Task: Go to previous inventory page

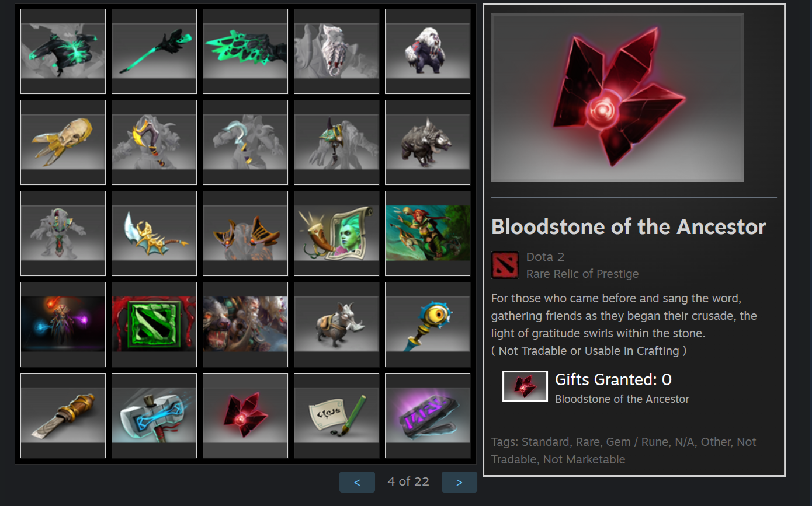Action: tap(357, 482)
